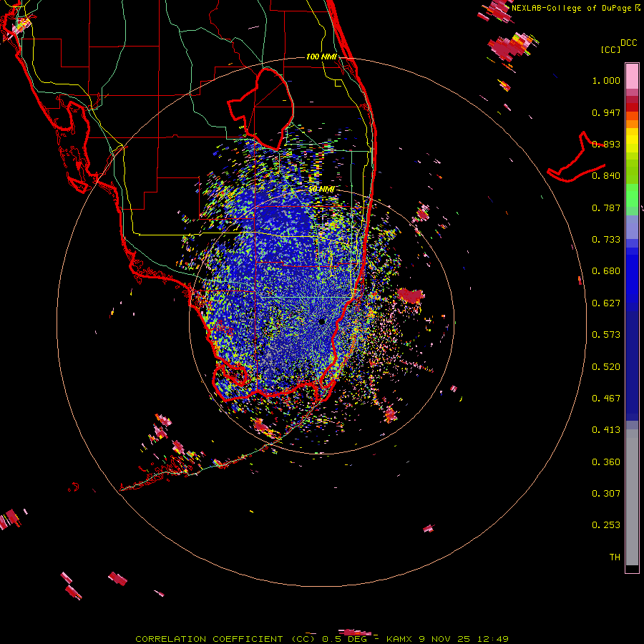Click the 0.680 scale value
Image resolution: width=644 pixels, height=644 pixels.
(x=606, y=271)
